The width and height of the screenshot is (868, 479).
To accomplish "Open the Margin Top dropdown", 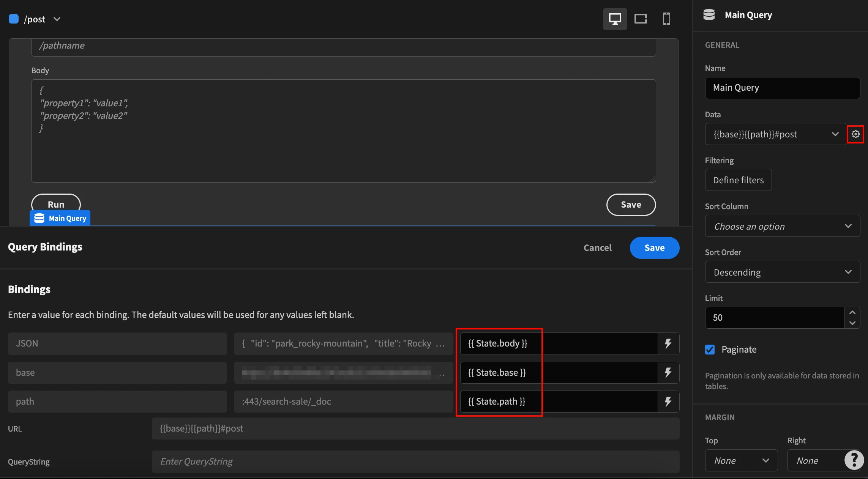I will click(741, 461).
